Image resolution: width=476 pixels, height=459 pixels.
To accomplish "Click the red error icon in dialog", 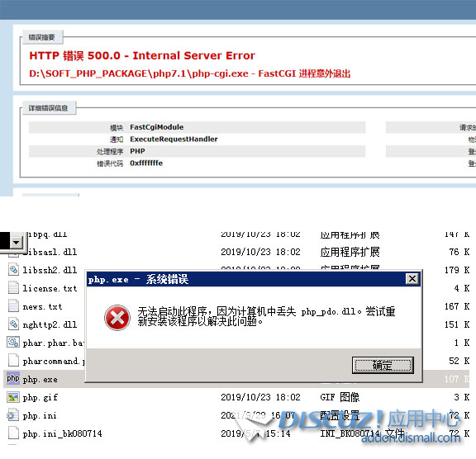I will [117, 318].
